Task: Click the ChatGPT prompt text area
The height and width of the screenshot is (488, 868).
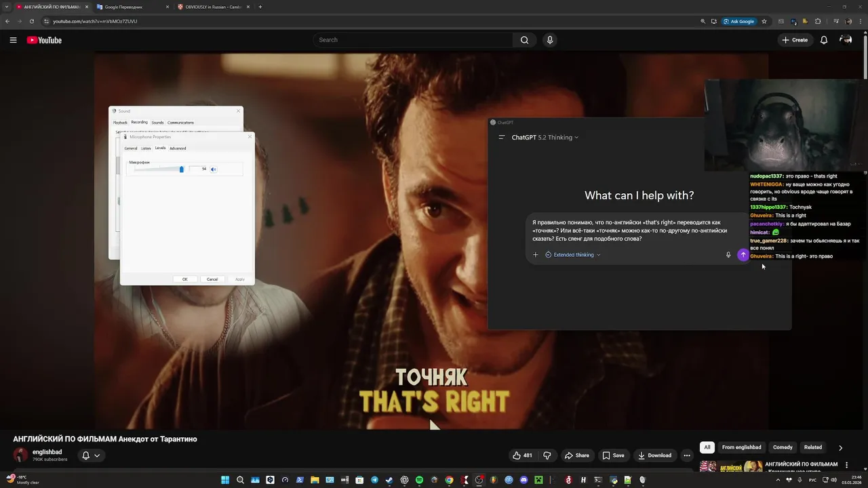Action: (631, 230)
